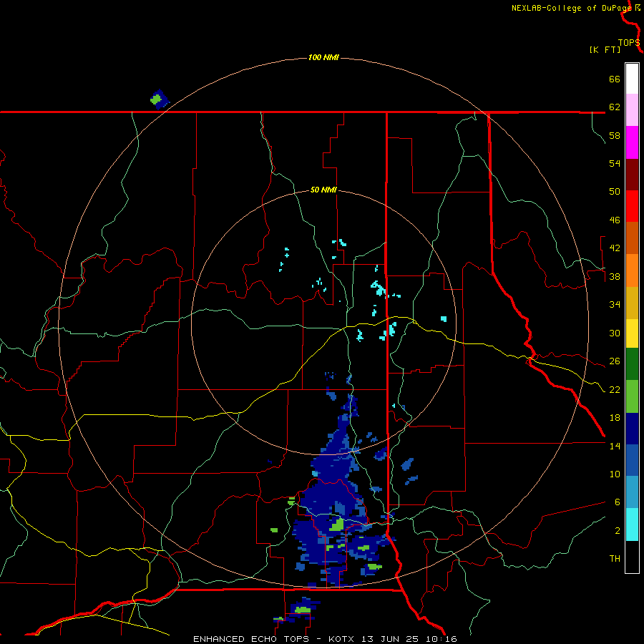
Task: Click the "TOPS" legend title
Action: [x=629, y=43]
